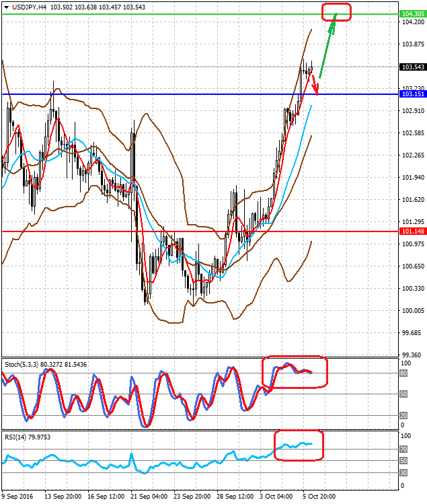Click the 104.200 price scale label

413,22
